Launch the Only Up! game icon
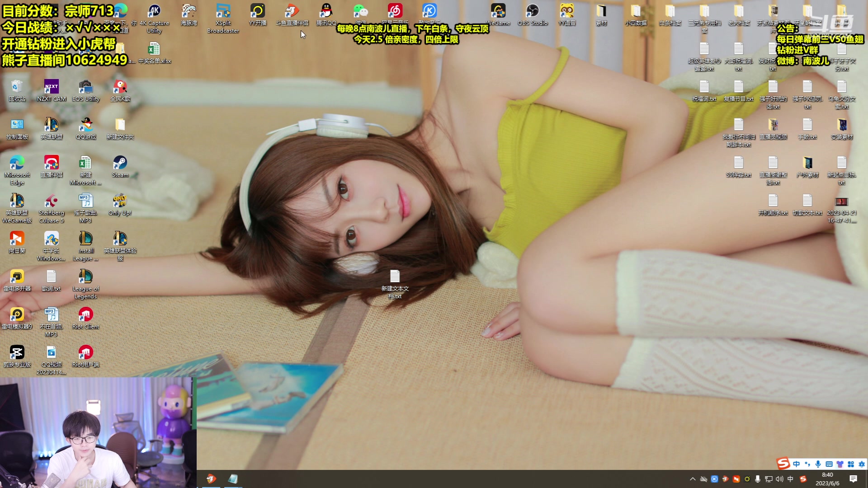868x488 pixels. pyautogui.click(x=120, y=204)
